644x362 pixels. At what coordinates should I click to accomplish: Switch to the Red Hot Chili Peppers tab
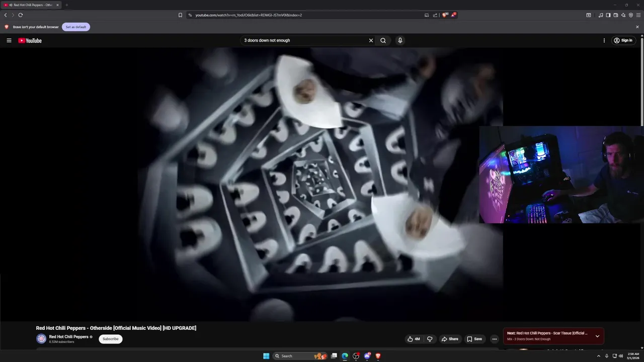31,5
